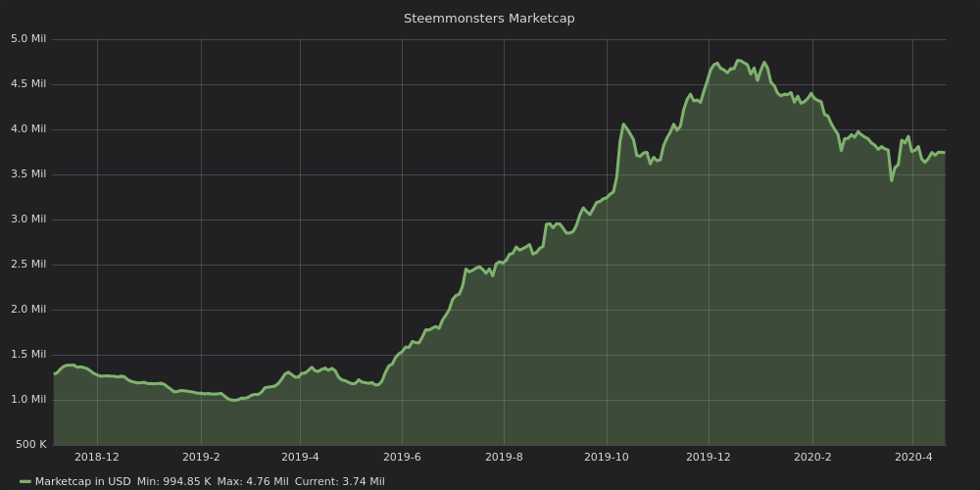Click the 2019-10 x-axis label
Screen dimensions: 980x490
coord(607,457)
